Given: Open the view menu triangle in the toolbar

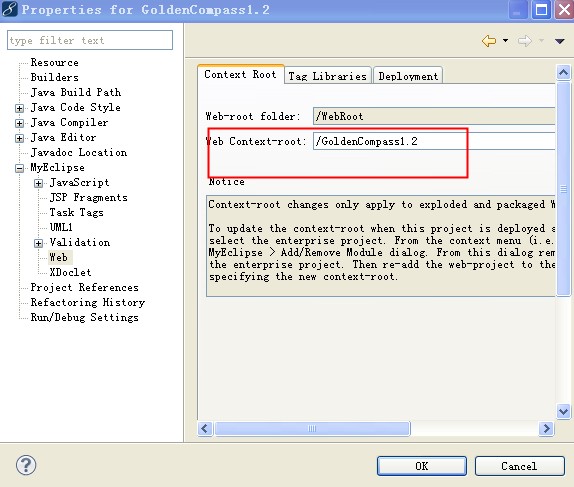Looking at the screenshot, I should point(560,41).
